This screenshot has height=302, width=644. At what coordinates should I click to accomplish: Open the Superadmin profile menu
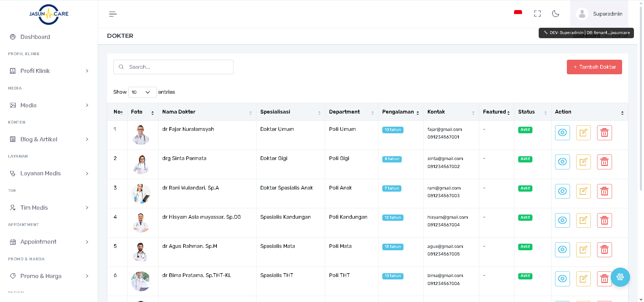tap(599, 14)
